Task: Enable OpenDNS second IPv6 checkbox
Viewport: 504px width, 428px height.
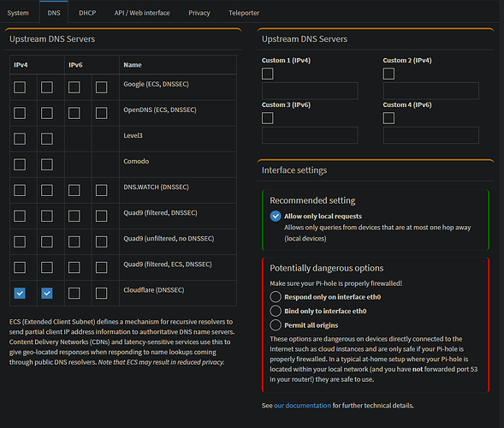Action: coord(102,113)
